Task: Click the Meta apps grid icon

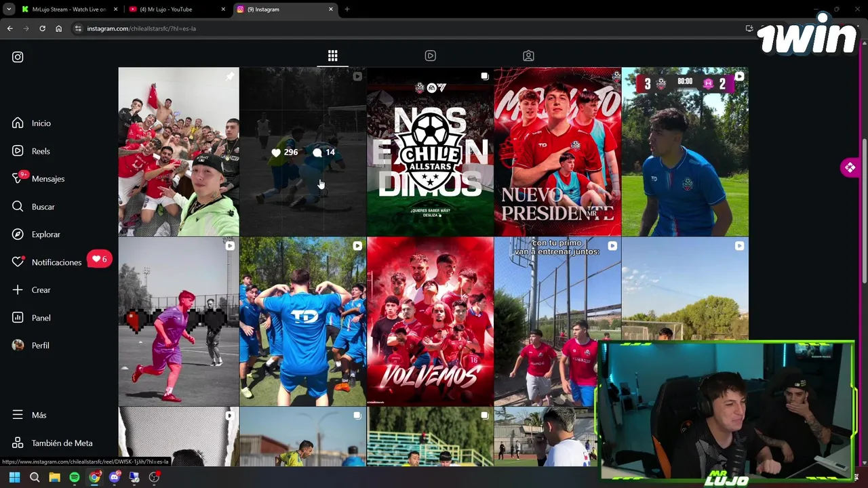Action: 18,443
